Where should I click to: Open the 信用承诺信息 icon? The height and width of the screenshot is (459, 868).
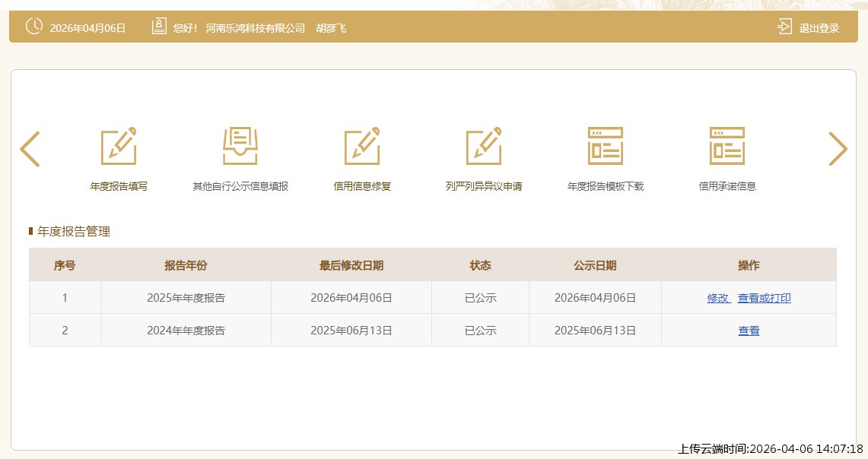[727, 147]
